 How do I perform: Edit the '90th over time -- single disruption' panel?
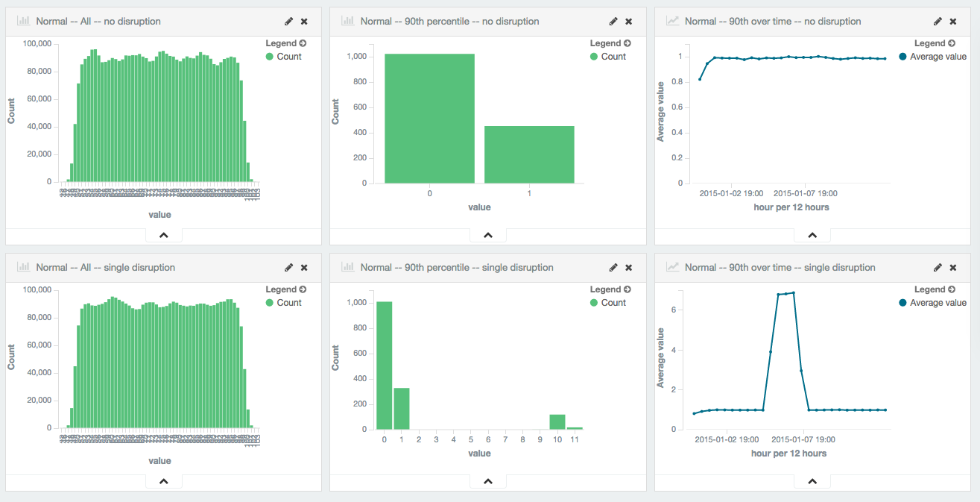click(x=938, y=268)
